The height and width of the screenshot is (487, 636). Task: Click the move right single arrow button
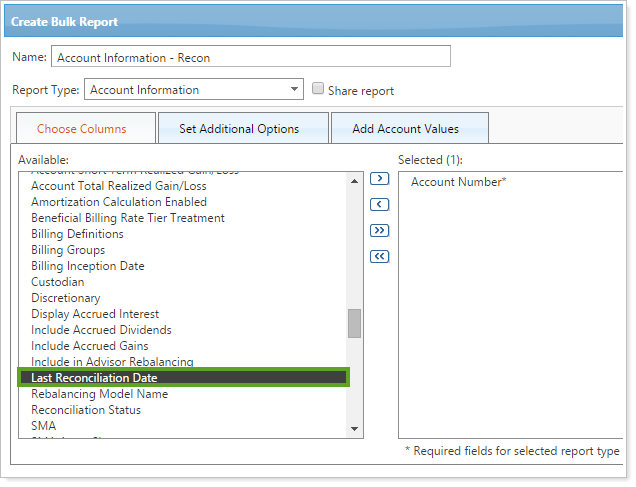point(380,179)
